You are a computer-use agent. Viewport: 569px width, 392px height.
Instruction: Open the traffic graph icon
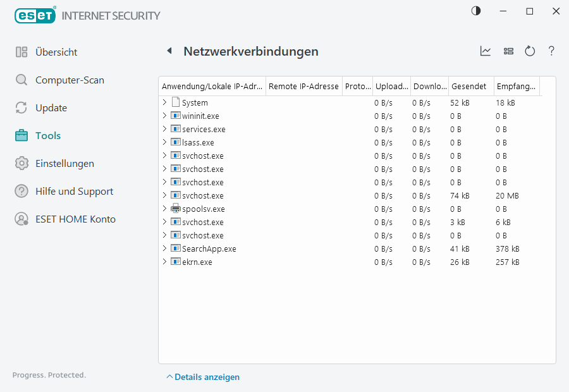coord(486,51)
